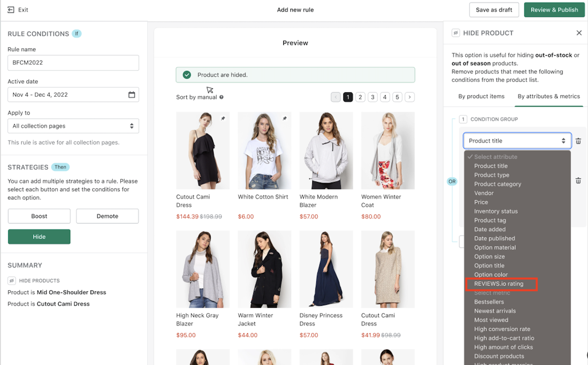Click Women Winter Coat product image
Viewport: 588px width, 365px height.
point(388,150)
